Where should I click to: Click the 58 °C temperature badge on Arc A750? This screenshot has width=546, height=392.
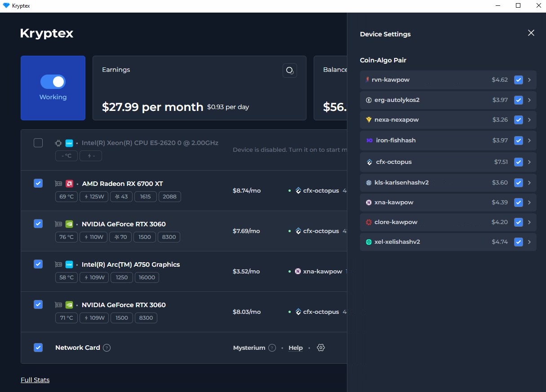point(67,277)
